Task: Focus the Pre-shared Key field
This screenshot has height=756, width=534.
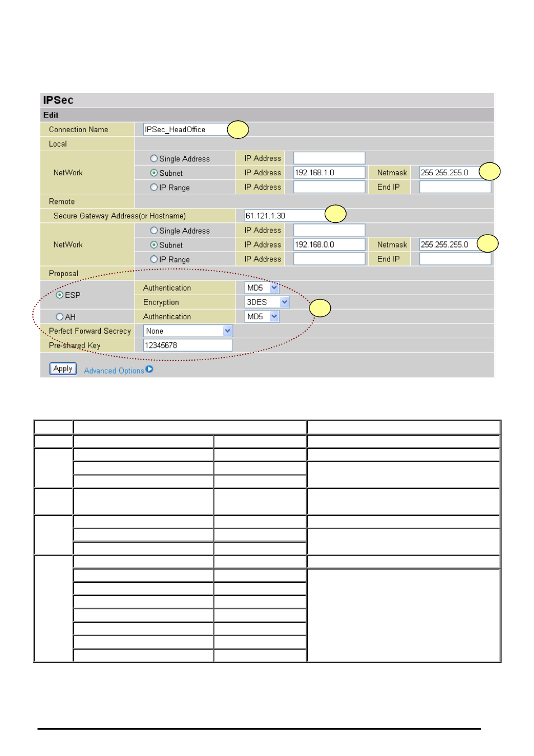Action: point(188,346)
